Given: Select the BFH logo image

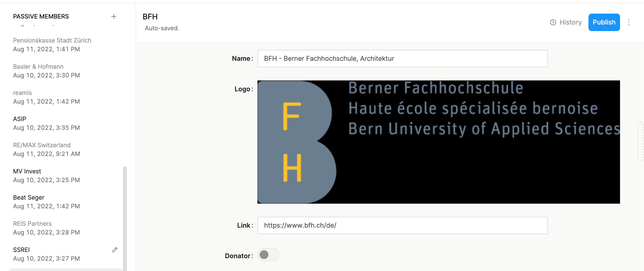Looking at the screenshot, I should tap(438, 142).
